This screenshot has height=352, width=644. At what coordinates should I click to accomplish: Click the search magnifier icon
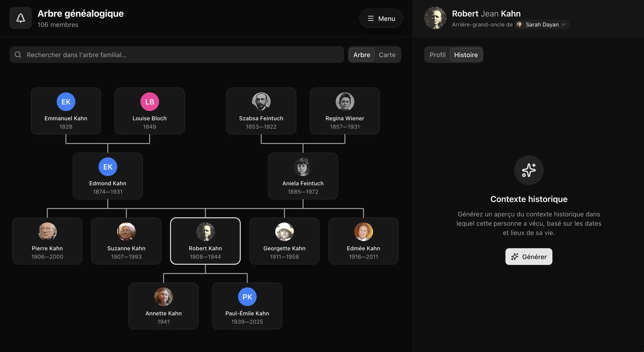[18, 55]
